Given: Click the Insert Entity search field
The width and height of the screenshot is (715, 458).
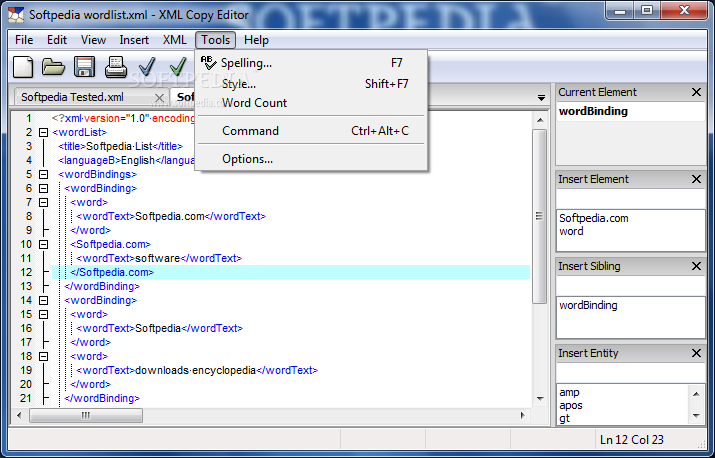Looking at the screenshot, I should [631, 373].
